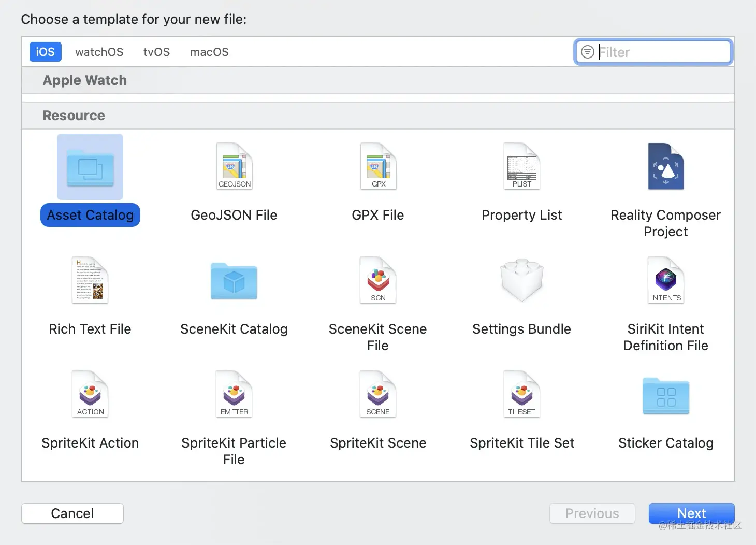
Task: Pick the GPX File template icon
Action: tap(378, 166)
